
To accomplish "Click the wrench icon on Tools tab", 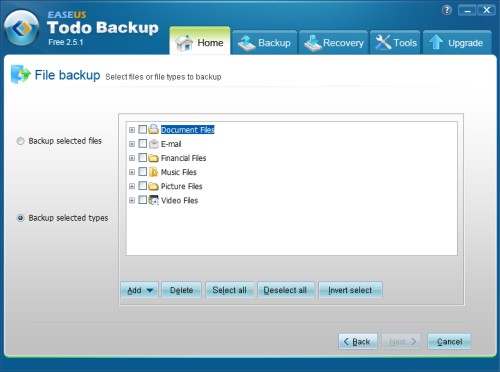I will (383, 43).
